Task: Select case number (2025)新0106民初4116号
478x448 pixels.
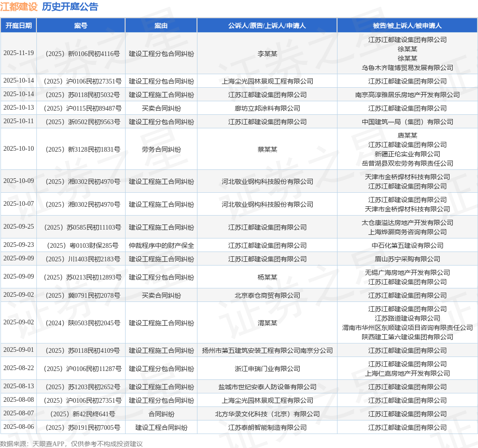Action: (x=83, y=54)
